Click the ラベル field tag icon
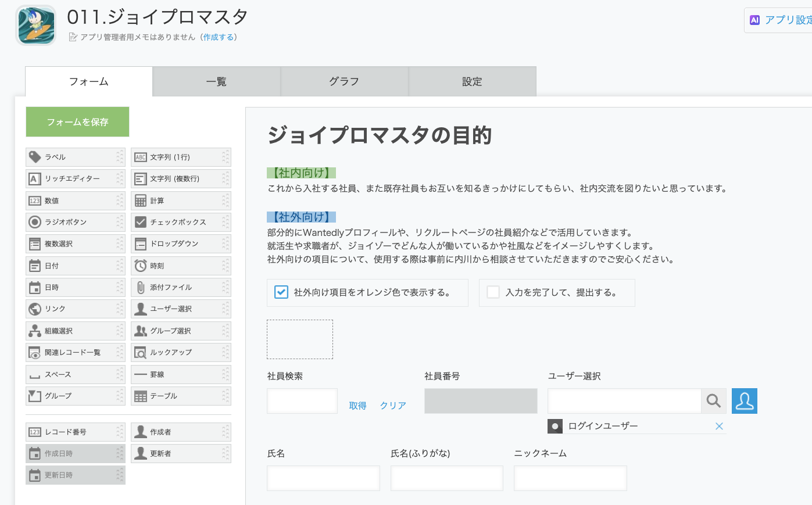Viewport: 812px width, 505px height. [x=35, y=157]
